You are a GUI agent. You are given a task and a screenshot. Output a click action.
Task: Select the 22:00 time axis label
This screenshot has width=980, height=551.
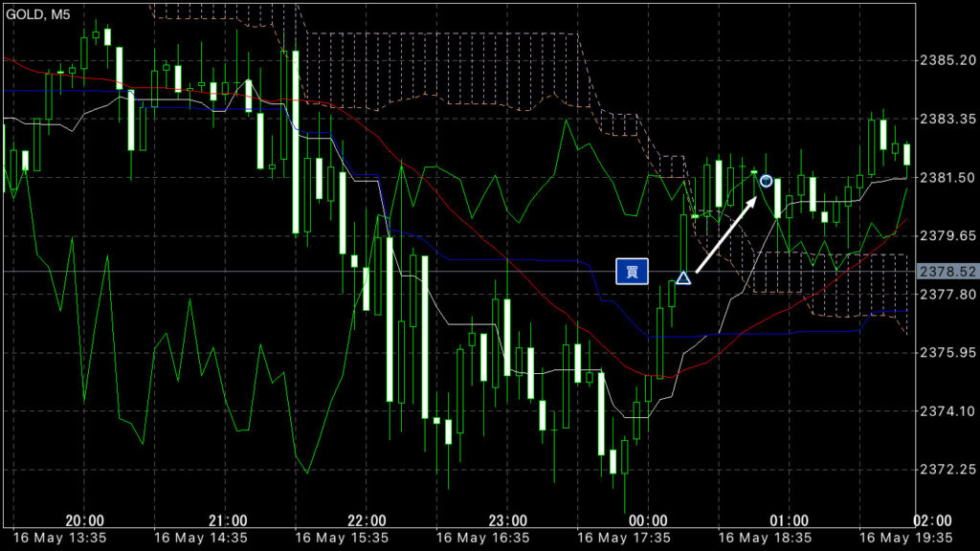pyautogui.click(x=367, y=519)
